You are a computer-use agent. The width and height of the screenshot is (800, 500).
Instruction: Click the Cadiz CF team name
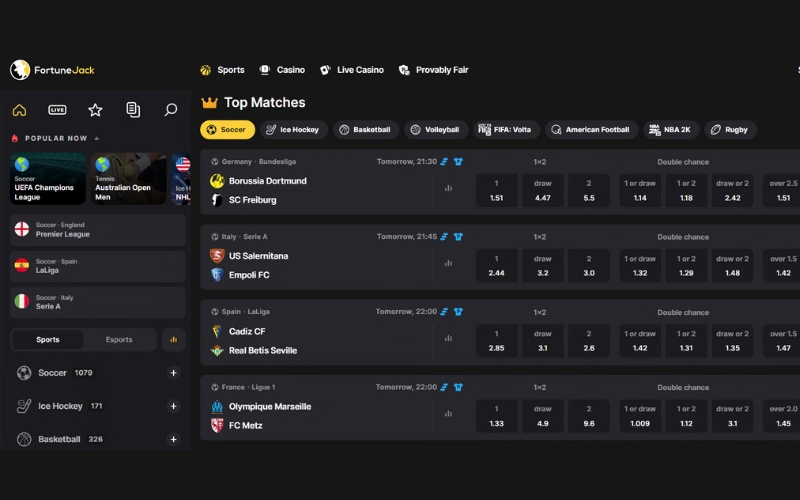tap(247, 332)
